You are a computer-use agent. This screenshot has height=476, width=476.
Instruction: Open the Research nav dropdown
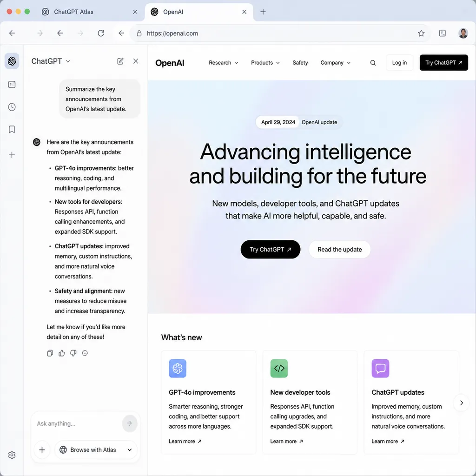224,63
